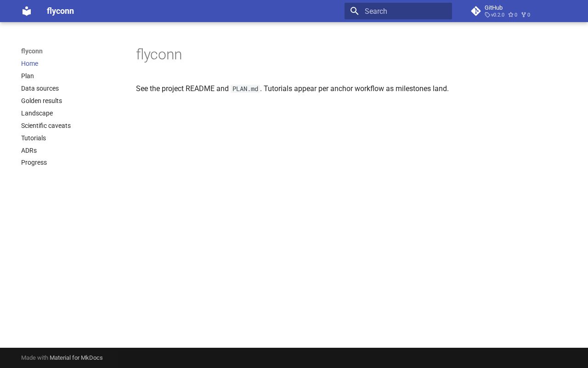Click the GitHub git repository icon

476,11
